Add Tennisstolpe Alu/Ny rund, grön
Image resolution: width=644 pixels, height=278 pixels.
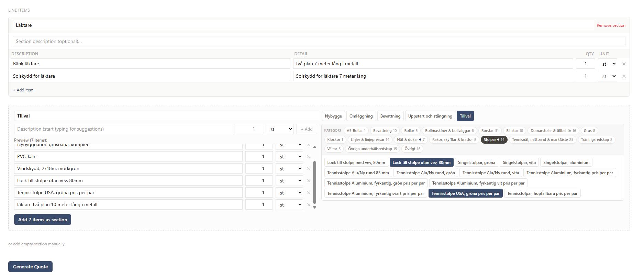(425, 173)
